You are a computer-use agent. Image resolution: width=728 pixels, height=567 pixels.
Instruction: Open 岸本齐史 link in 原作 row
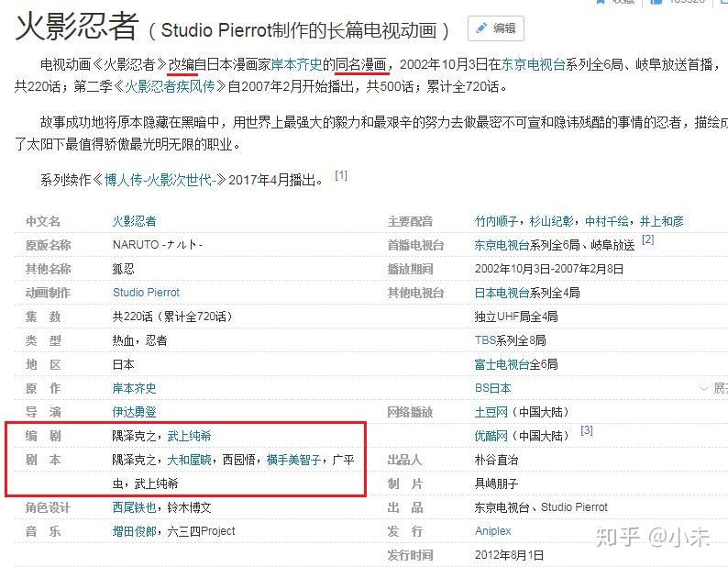(x=134, y=388)
